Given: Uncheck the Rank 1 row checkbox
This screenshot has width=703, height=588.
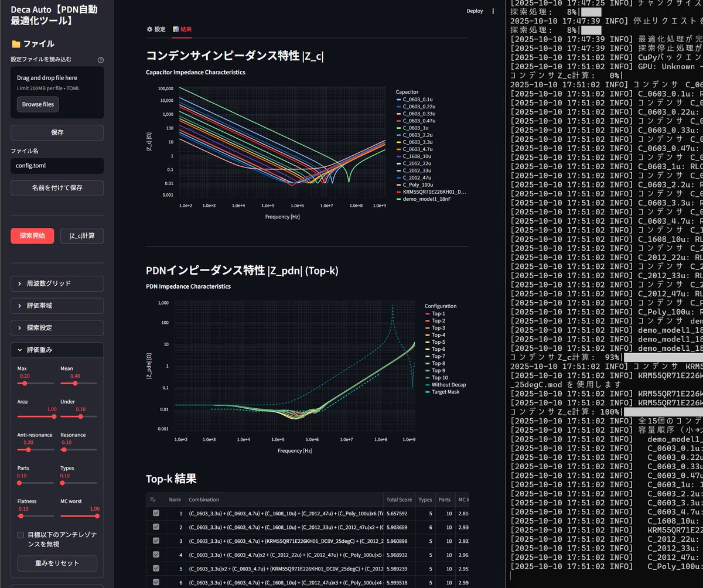Looking at the screenshot, I should 156,512.
